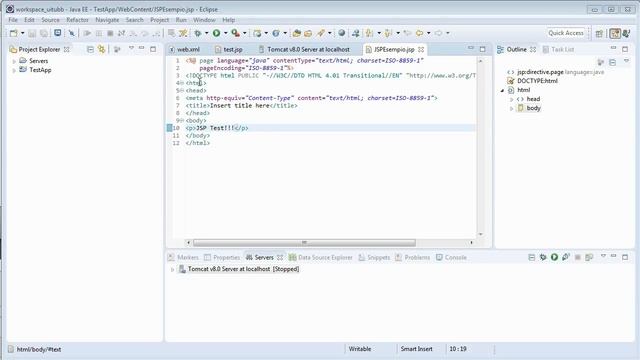This screenshot has width=640, height=360.
Task: Click the New file wizard icon
Action: click(x=13, y=33)
